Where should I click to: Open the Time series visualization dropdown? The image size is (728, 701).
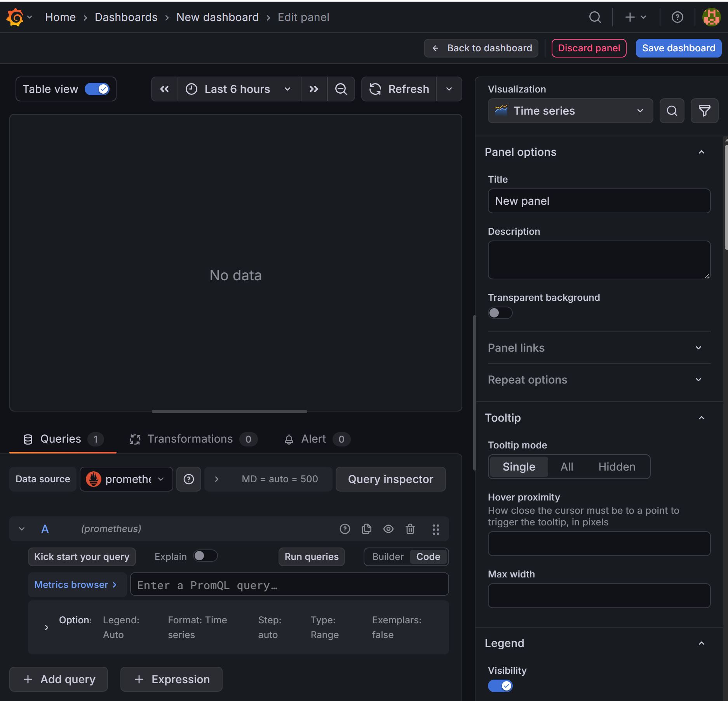(570, 111)
